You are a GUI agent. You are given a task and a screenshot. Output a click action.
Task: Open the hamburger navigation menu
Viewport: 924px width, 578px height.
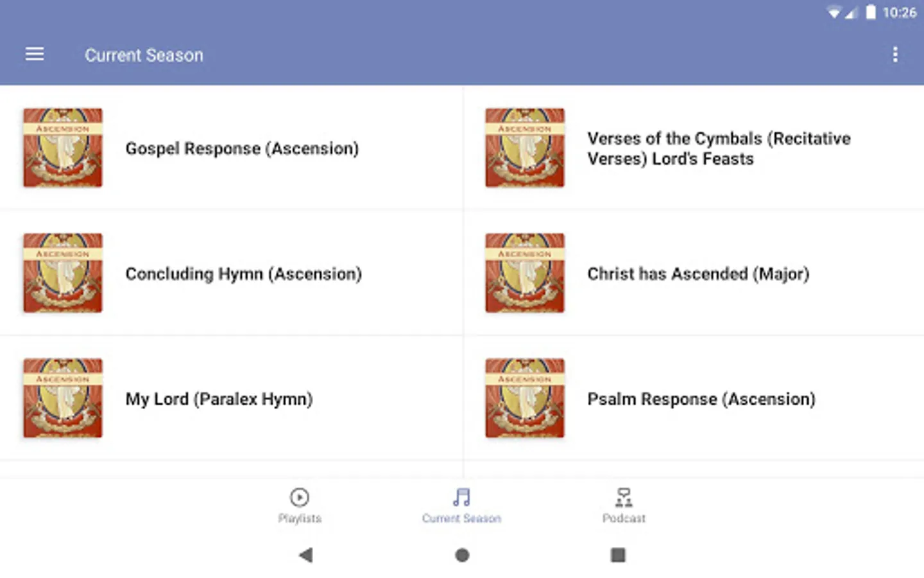coord(35,55)
